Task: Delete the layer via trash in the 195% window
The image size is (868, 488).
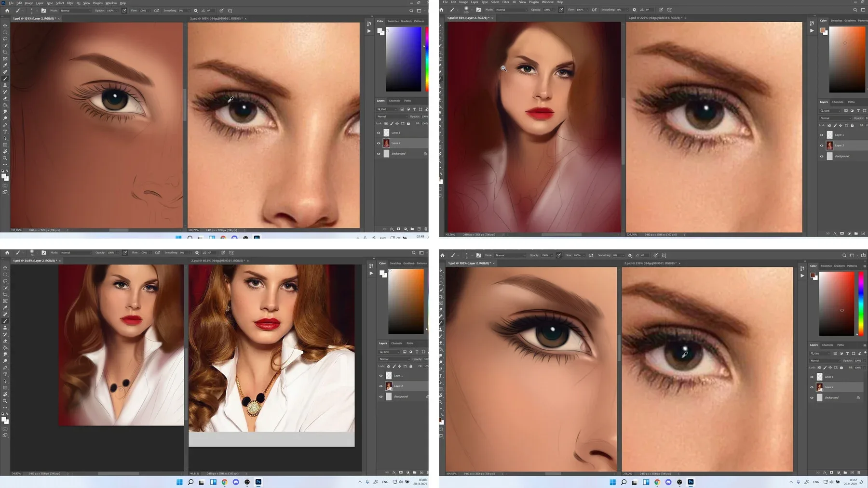Action: 859,473
